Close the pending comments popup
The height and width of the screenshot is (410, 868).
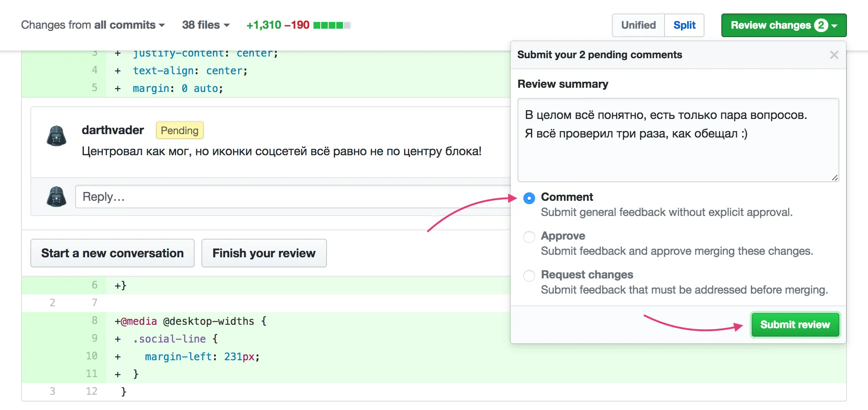click(834, 55)
